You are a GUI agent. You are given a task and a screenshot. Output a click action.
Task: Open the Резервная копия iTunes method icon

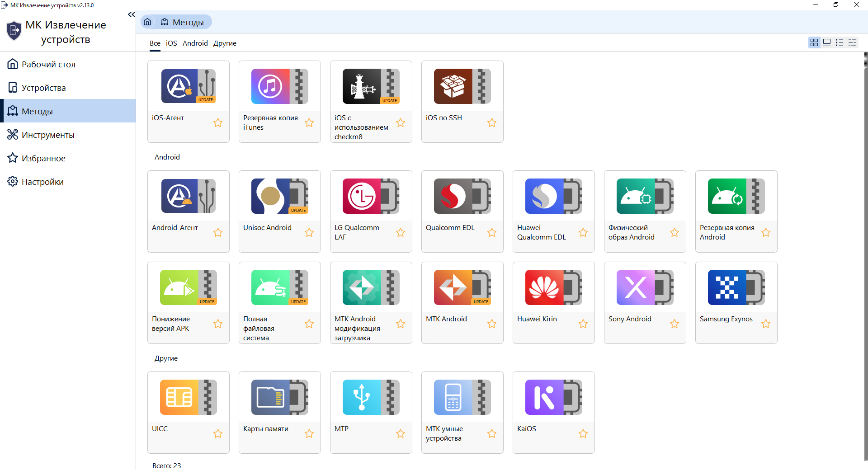[280, 86]
